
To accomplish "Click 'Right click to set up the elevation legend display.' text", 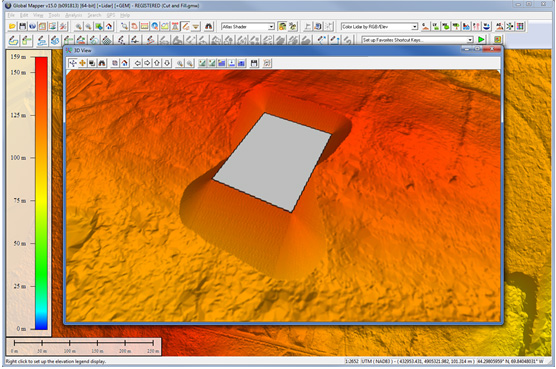I will 55,361.
